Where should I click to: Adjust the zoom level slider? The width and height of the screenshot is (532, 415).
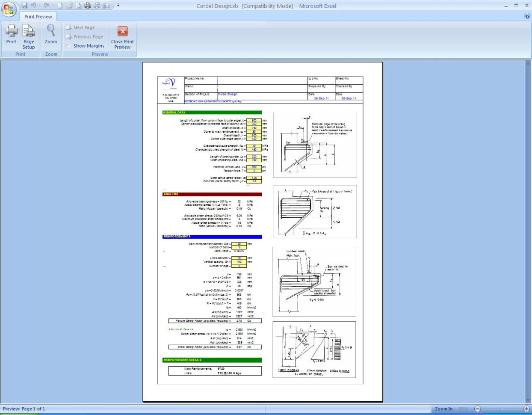(502, 409)
